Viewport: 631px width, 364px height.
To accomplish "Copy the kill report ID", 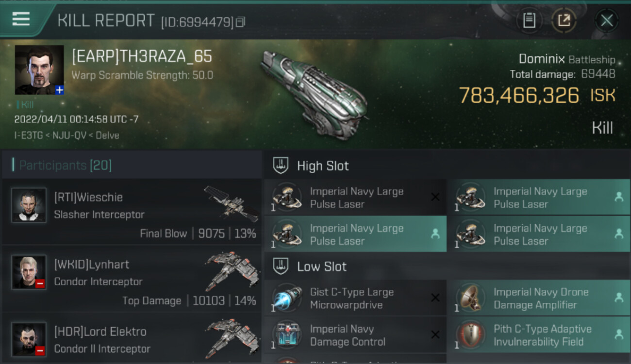I will pos(241,22).
